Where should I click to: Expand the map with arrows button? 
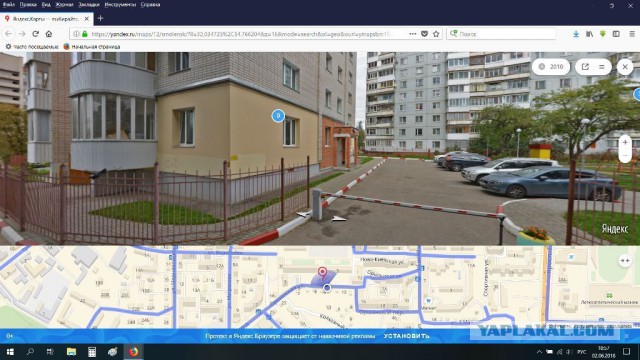click(x=625, y=260)
